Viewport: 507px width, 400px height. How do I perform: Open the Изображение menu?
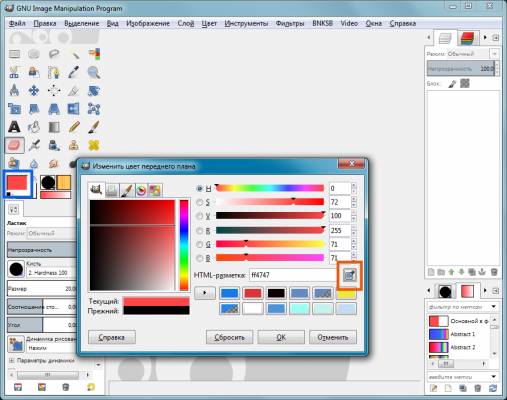click(148, 23)
